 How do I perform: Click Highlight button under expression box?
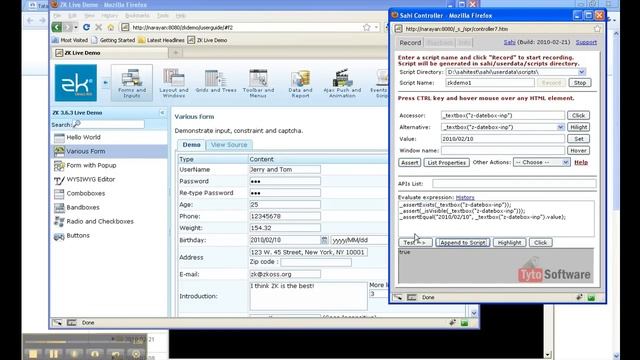pyautogui.click(x=509, y=243)
